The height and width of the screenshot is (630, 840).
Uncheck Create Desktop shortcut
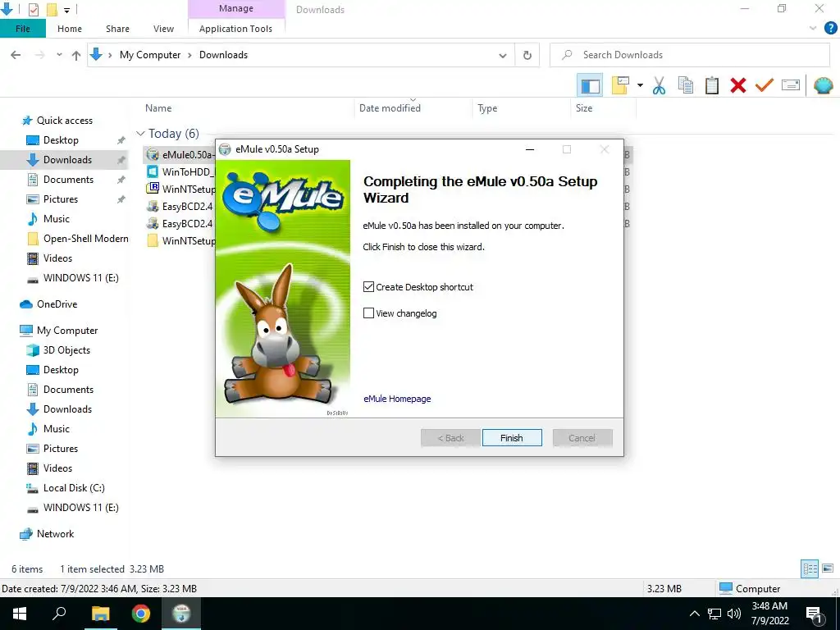click(368, 287)
